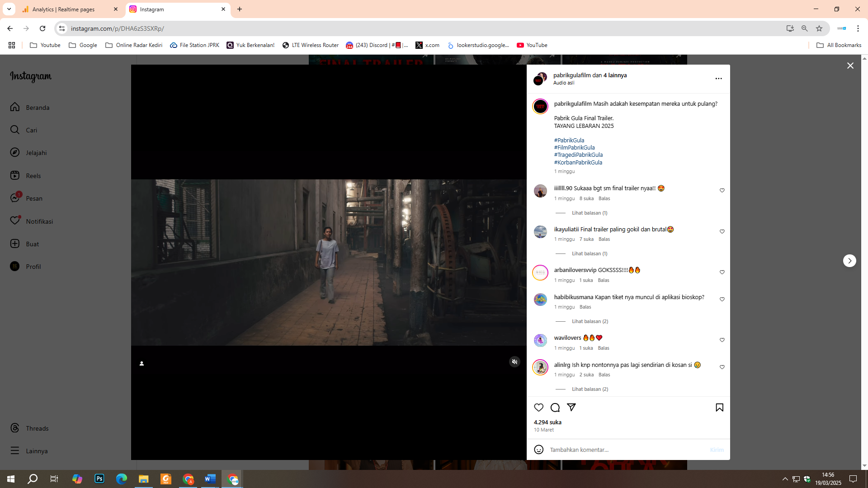Open #PabrikGula hashtag

click(569, 140)
